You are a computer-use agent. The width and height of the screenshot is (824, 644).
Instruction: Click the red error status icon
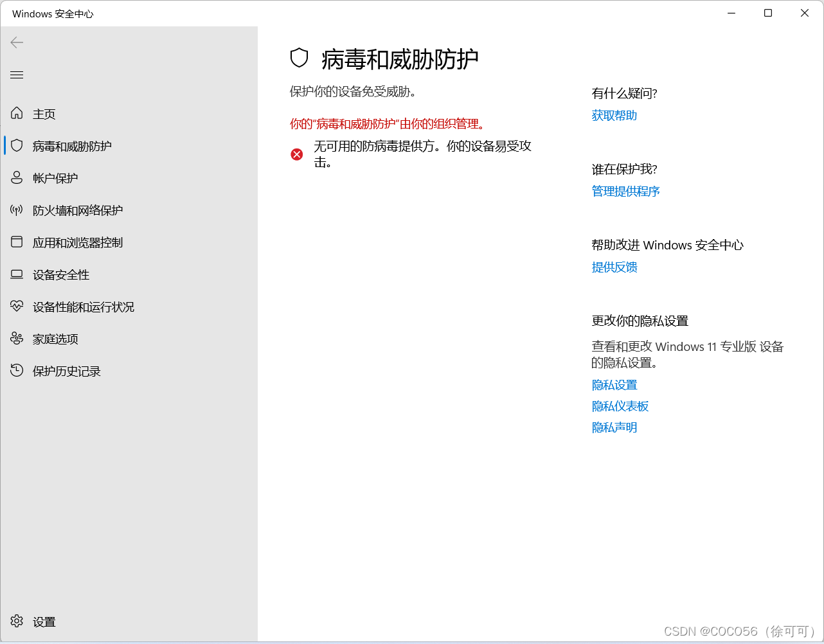tap(297, 154)
